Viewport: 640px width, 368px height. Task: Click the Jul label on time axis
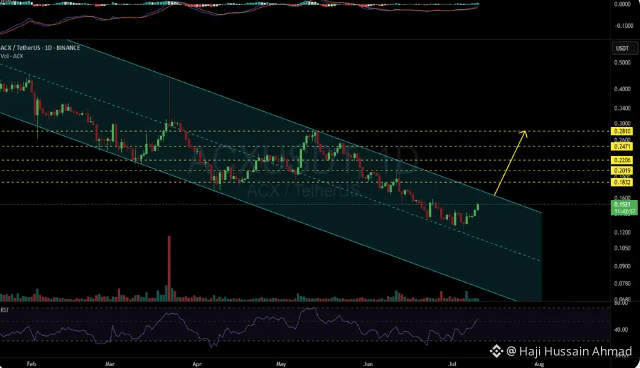point(452,364)
